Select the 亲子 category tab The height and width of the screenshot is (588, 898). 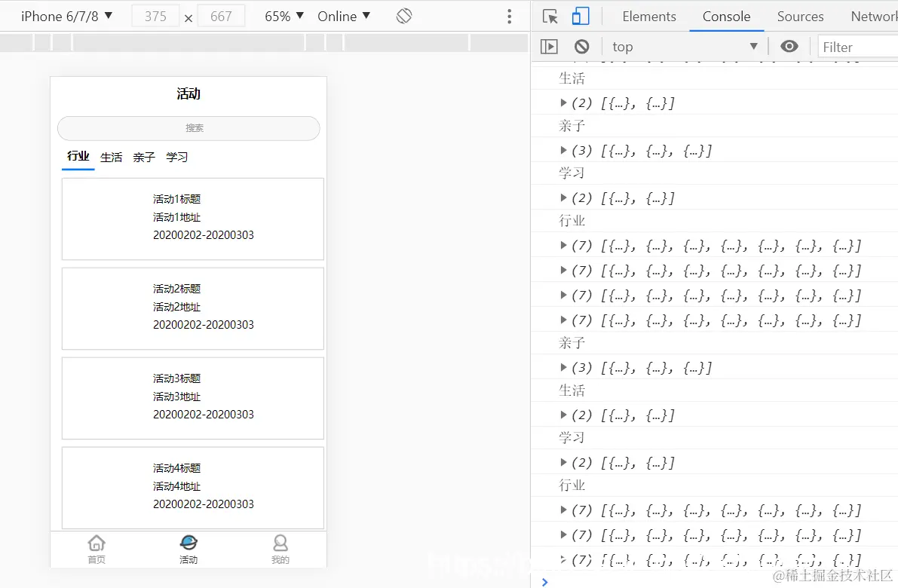point(144,157)
